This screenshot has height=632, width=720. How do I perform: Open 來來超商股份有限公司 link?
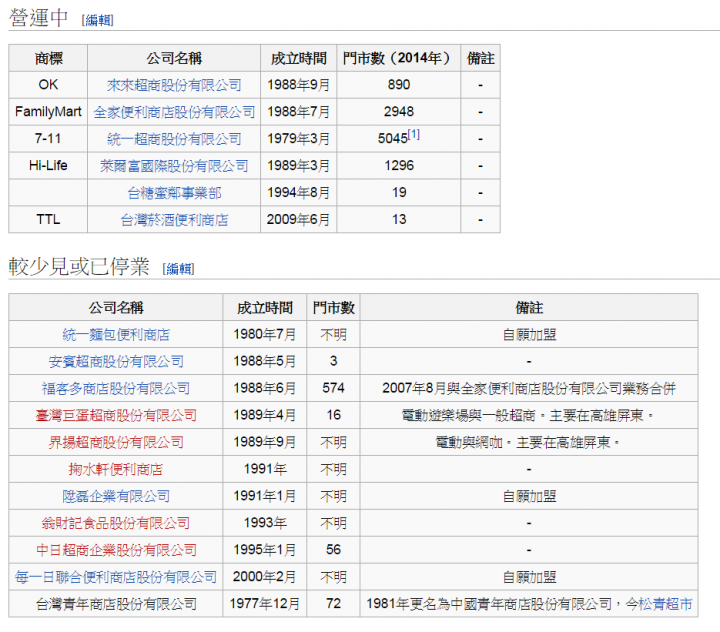click(x=174, y=85)
